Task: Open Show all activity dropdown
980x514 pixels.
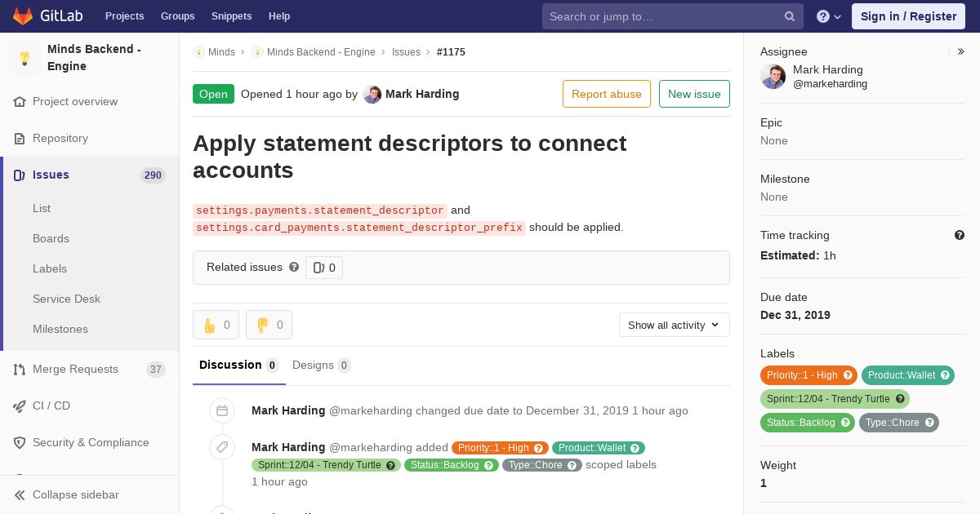Action: pyautogui.click(x=675, y=325)
